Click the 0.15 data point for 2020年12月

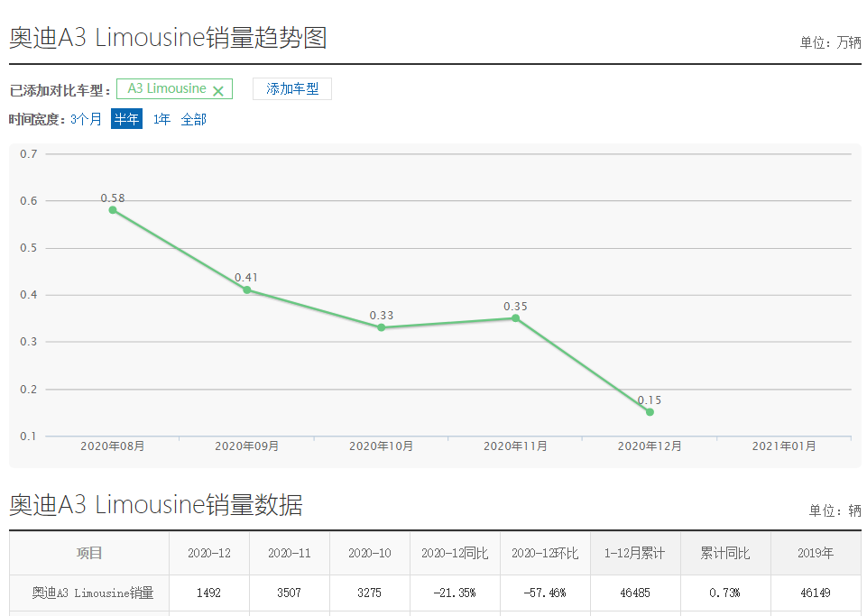click(x=650, y=412)
